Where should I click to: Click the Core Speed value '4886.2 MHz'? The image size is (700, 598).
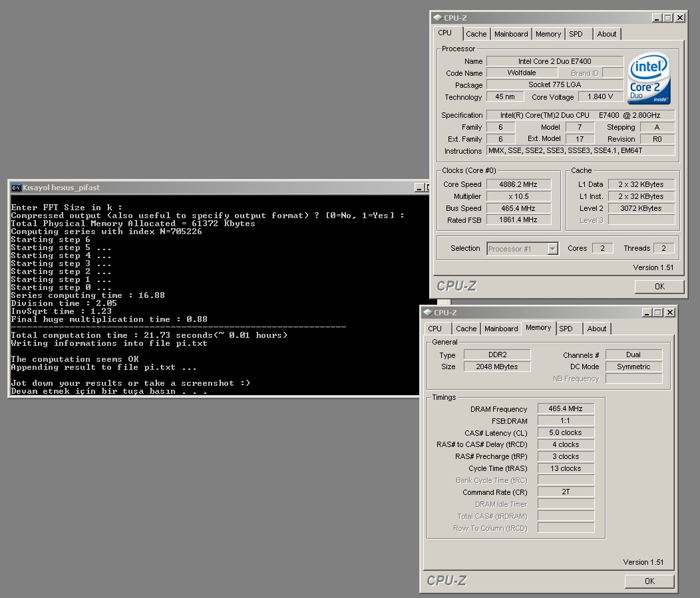point(518,184)
